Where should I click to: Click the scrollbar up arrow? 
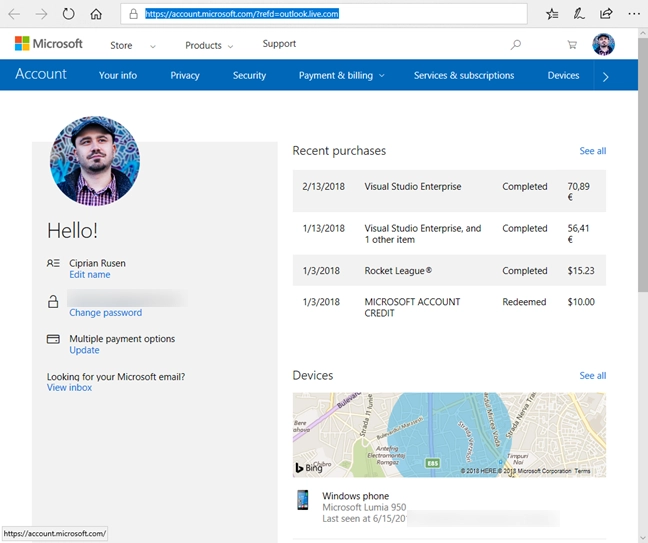pyautogui.click(x=643, y=33)
